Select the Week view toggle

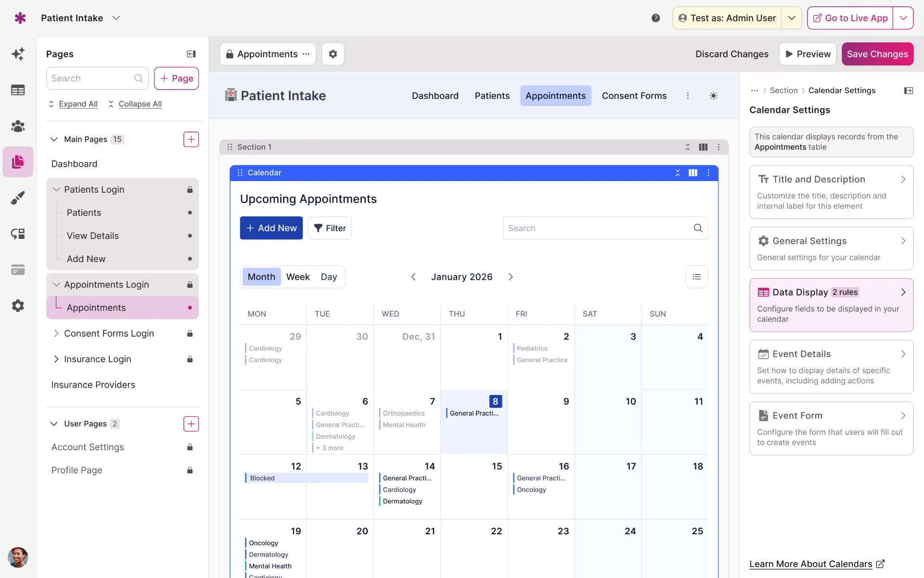coord(297,277)
